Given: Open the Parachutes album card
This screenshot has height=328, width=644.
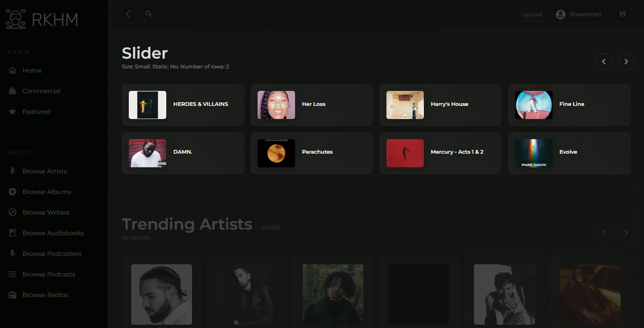Looking at the screenshot, I should tap(312, 153).
